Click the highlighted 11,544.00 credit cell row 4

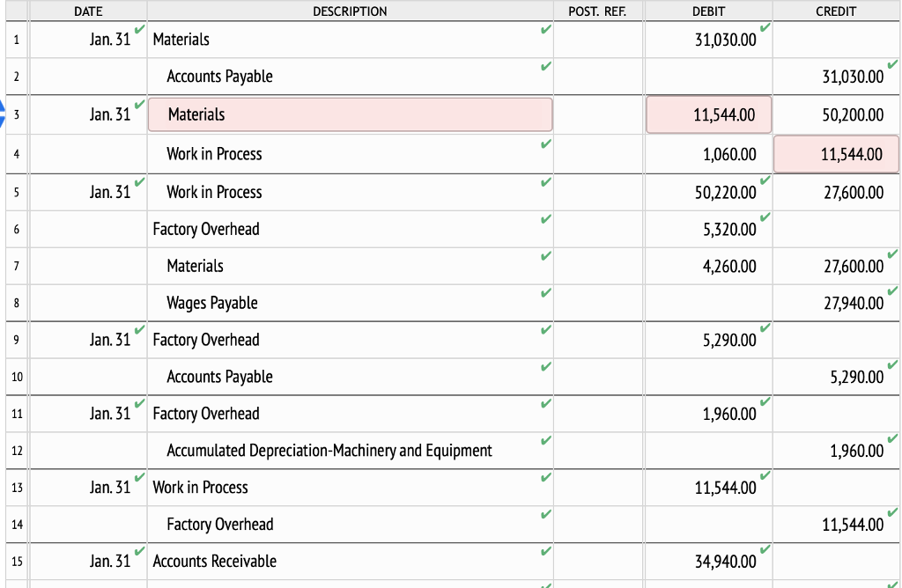pyautogui.click(x=835, y=154)
